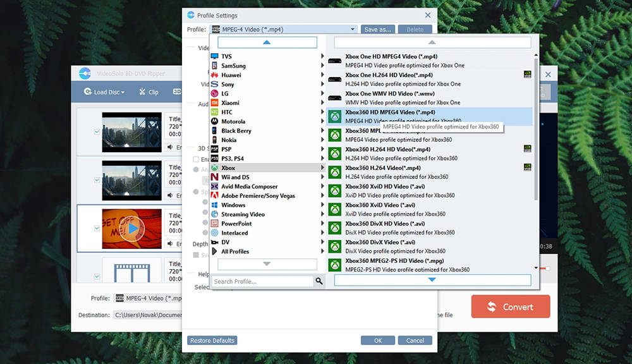Click the PS3, PS4 category icon
The height and width of the screenshot is (364, 632).
(x=214, y=159)
